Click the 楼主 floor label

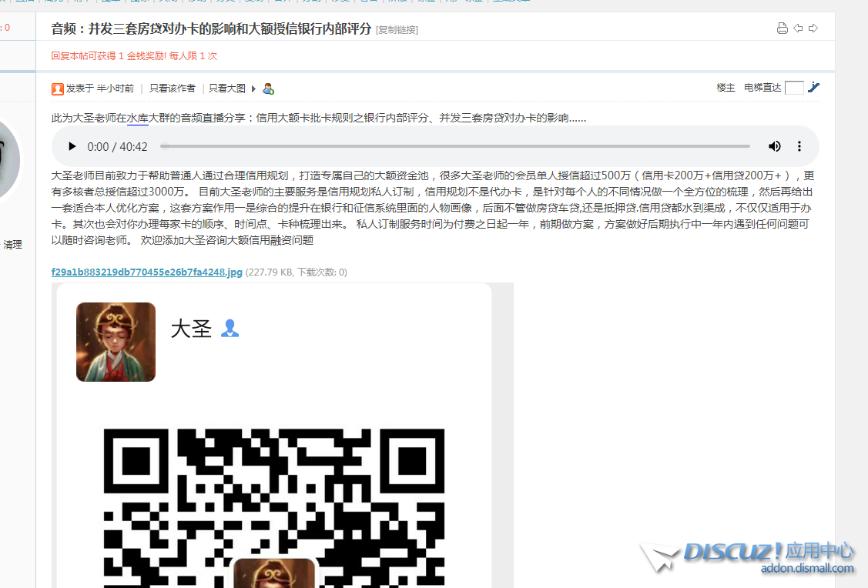click(726, 88)
